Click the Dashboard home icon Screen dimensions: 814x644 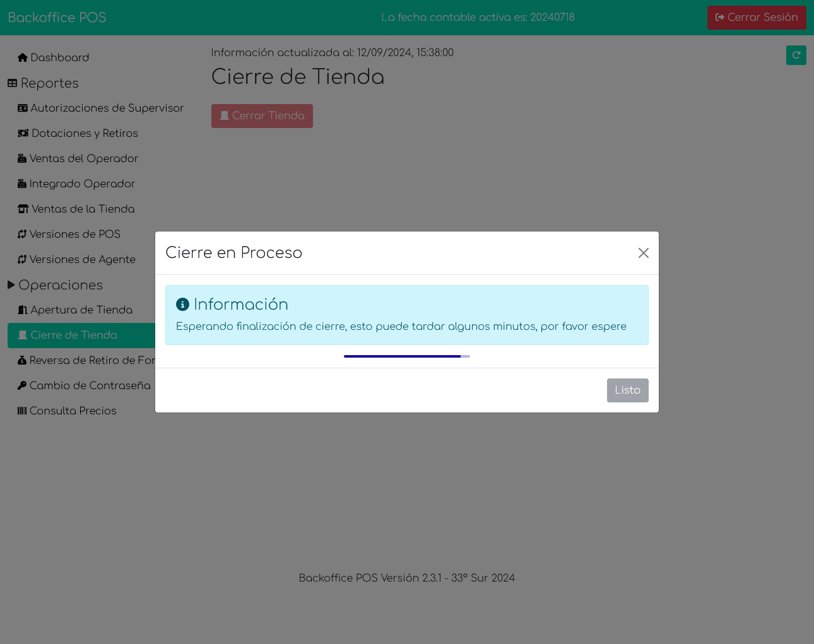(x=23, y=57)
